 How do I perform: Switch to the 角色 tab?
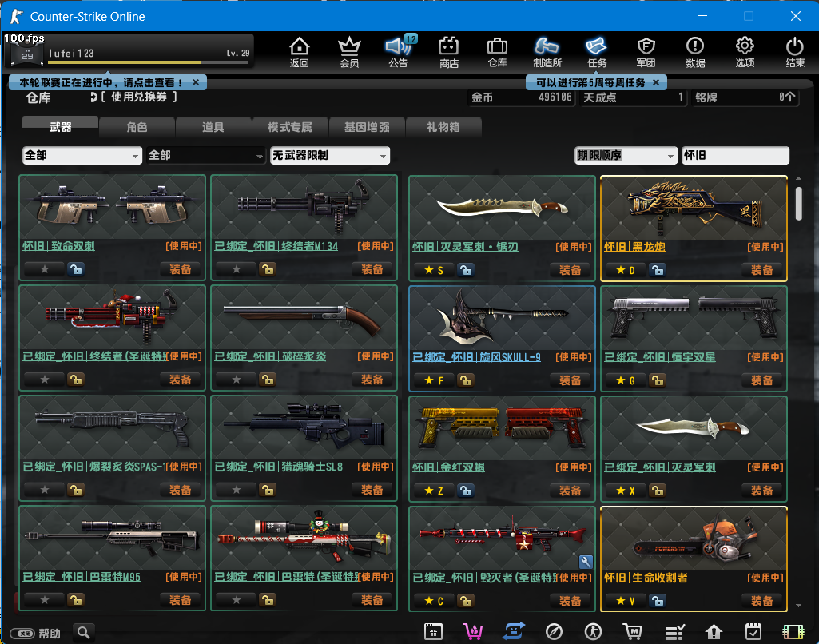(x=137, y=127)
